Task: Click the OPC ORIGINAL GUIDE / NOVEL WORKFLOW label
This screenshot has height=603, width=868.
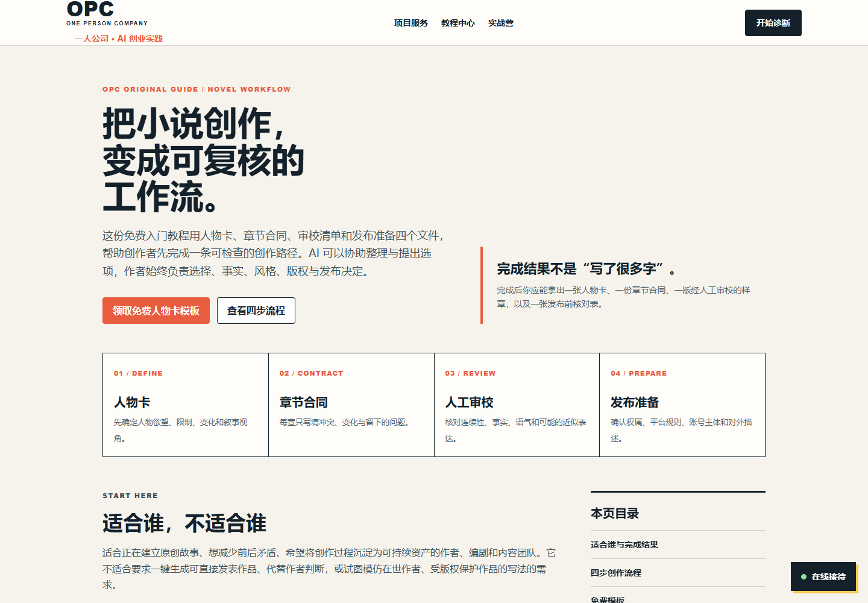Action: coord(197,89)
